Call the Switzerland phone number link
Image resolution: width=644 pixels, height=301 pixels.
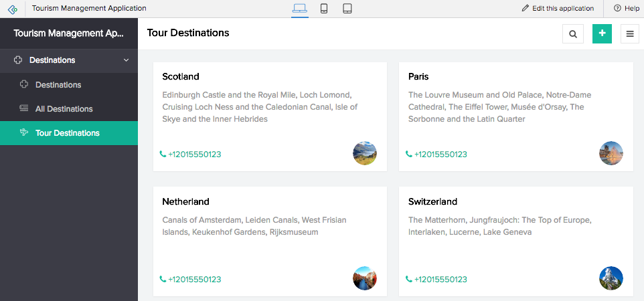point(440,280)
